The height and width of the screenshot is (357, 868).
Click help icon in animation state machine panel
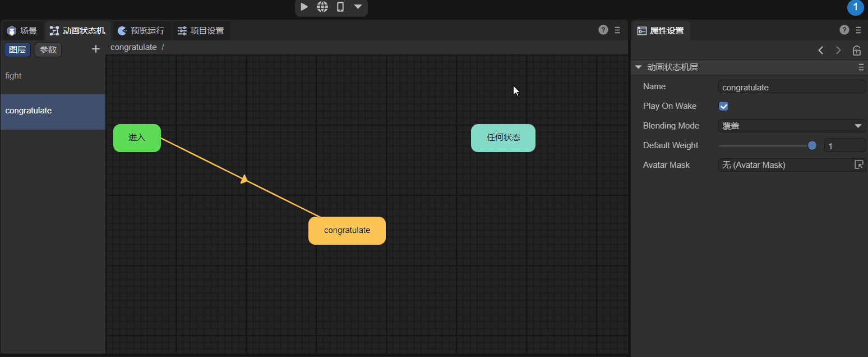pyautogui.click(x=603, y=30)
